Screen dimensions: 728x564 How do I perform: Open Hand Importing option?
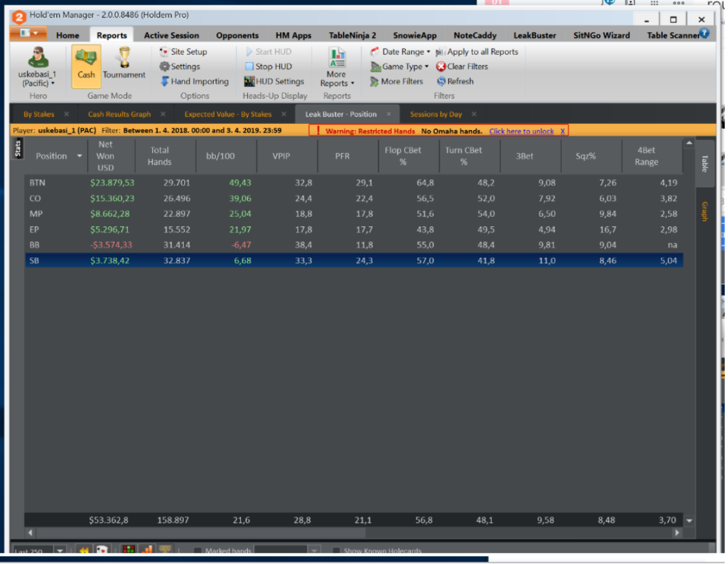click(195, 81)
